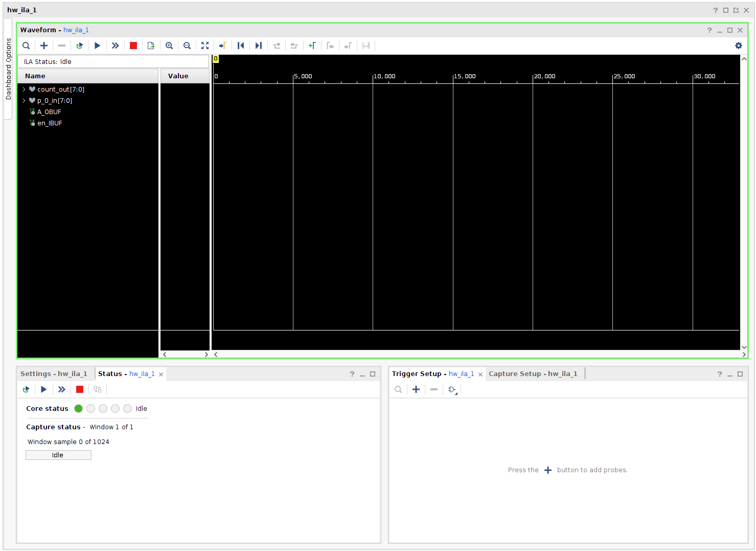Switch to the Capture Setup tab

533,373
